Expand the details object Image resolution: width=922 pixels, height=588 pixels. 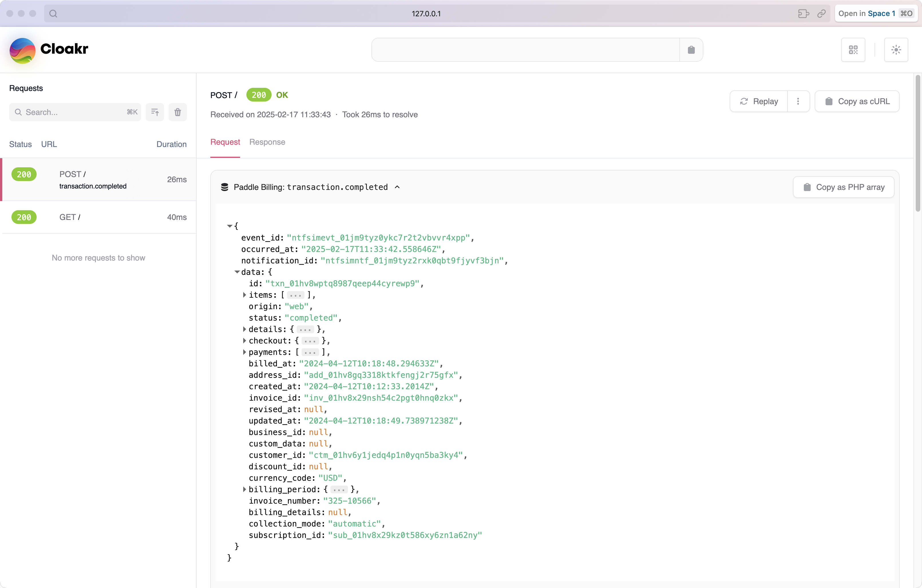click(244, 329)
